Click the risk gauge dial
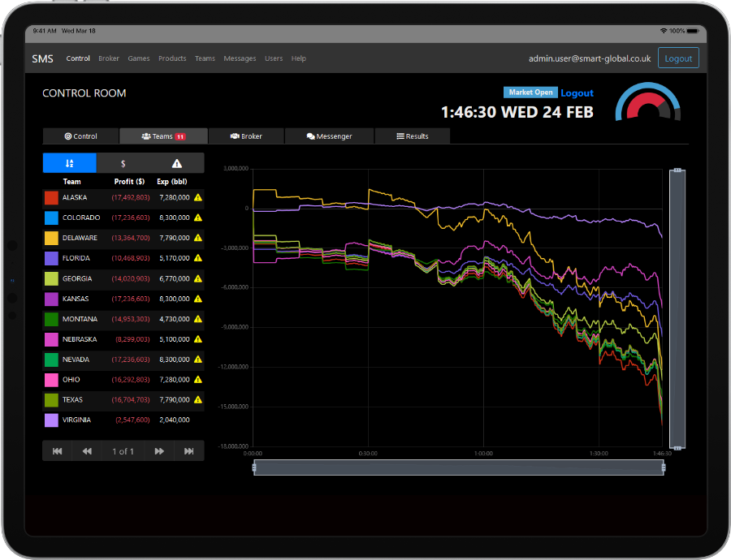The width and height of the screenshot is (731, 560). (x=648, y=102)
